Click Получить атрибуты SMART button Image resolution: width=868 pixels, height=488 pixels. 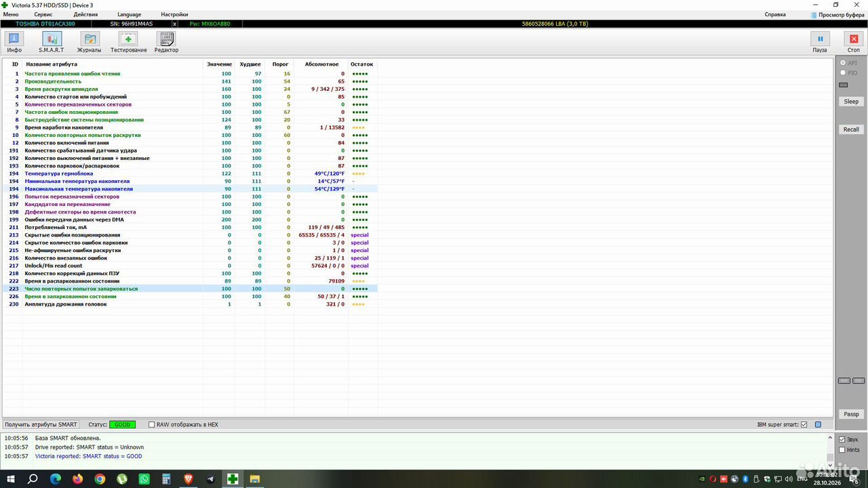point(41,425)
